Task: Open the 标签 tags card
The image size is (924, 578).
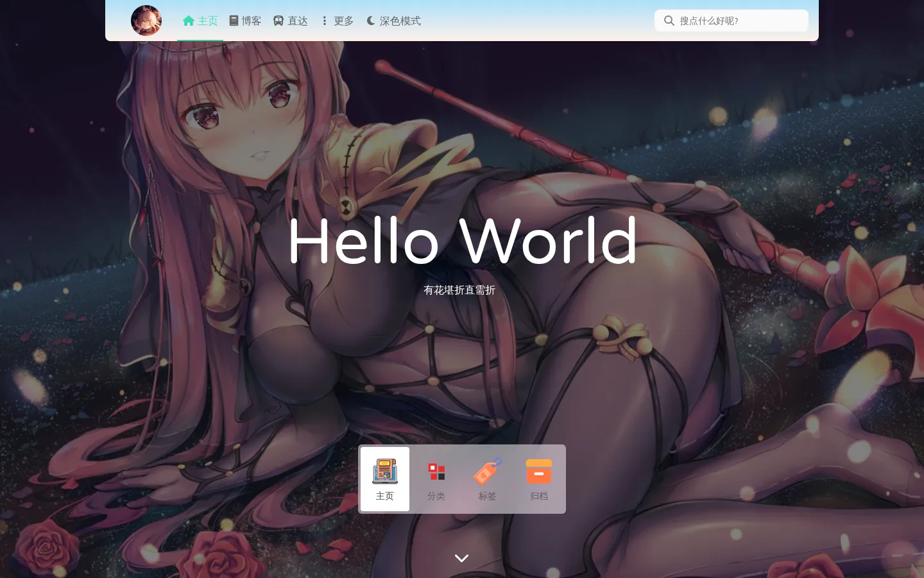Action: [x=488, y=479]
